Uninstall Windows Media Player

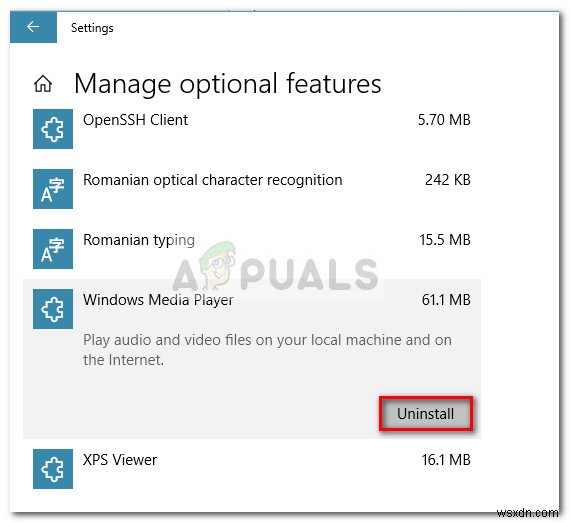tap(426, 414)
